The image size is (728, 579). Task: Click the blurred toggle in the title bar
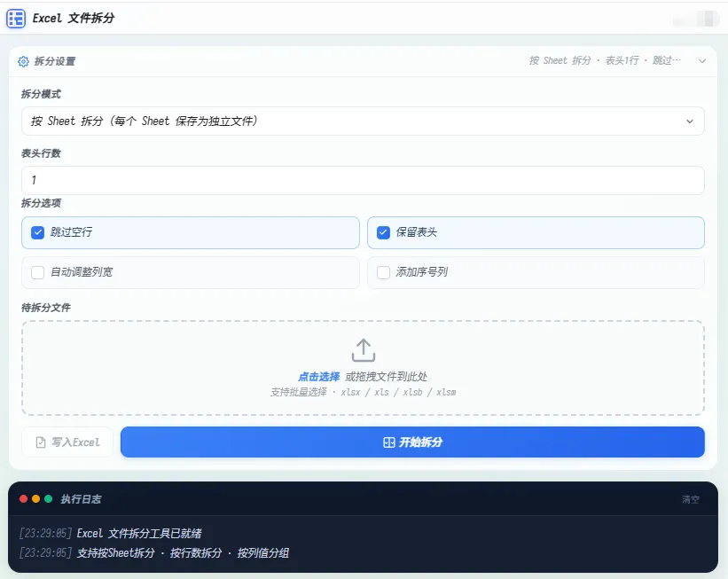click(695, 19)
